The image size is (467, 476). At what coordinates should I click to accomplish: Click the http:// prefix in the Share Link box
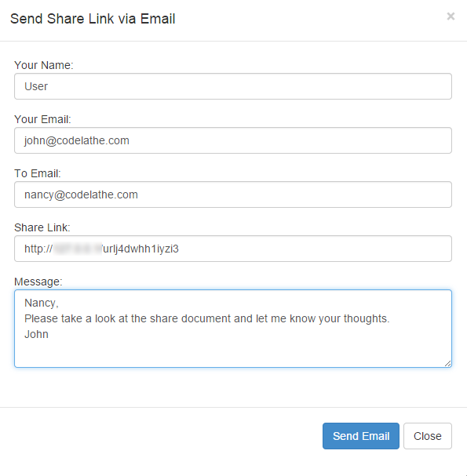38,249
